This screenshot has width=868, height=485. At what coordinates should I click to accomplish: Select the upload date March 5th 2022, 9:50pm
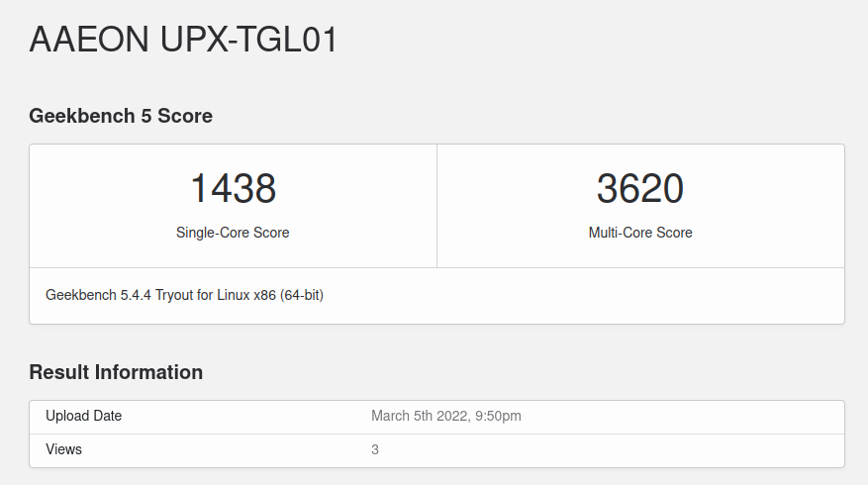point(446,416)
